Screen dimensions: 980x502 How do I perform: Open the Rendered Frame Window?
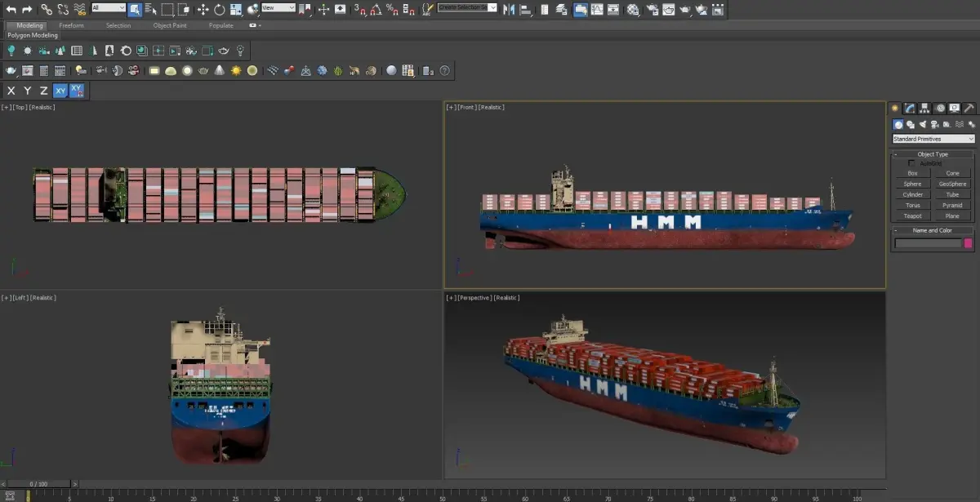[x=669, y=9]
